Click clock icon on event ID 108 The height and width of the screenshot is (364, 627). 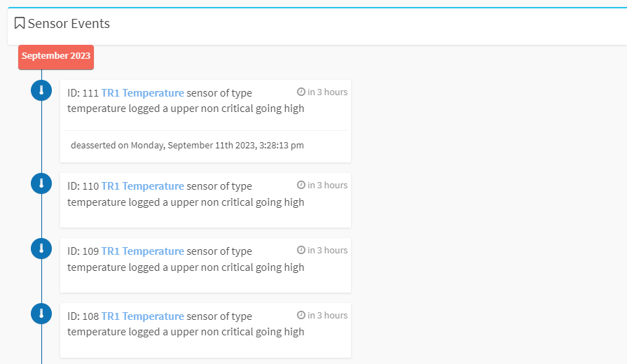point(301,315)
